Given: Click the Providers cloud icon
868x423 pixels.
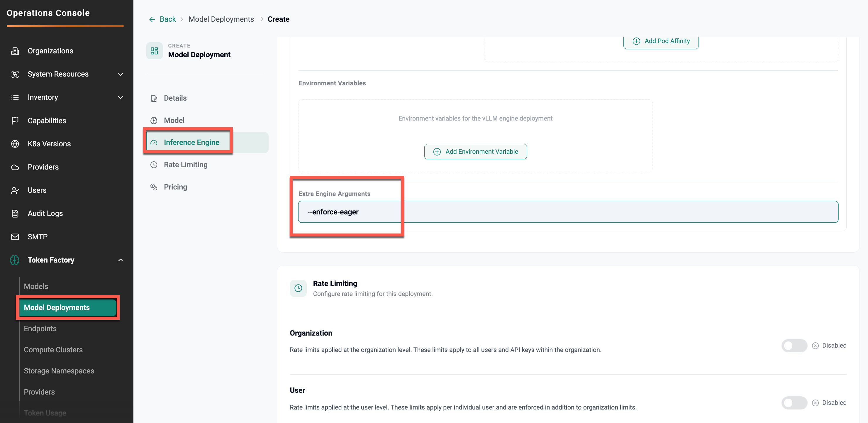Looking at the screenshot, I should click(x=15, y=167).
